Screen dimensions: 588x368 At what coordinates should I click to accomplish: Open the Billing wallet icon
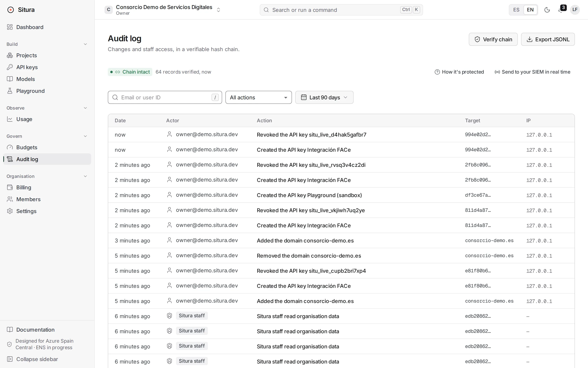pyautogui.click(x=10, y=187)
